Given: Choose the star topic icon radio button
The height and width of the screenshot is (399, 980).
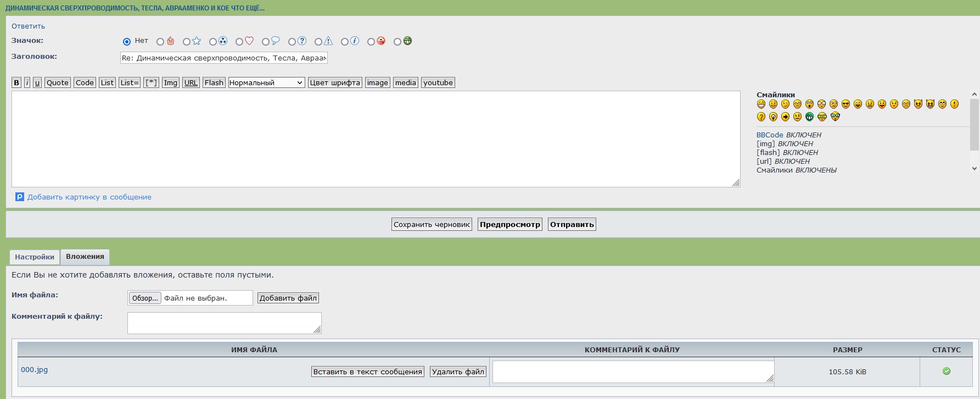Looking at the screenshot, I should [187, 42].
